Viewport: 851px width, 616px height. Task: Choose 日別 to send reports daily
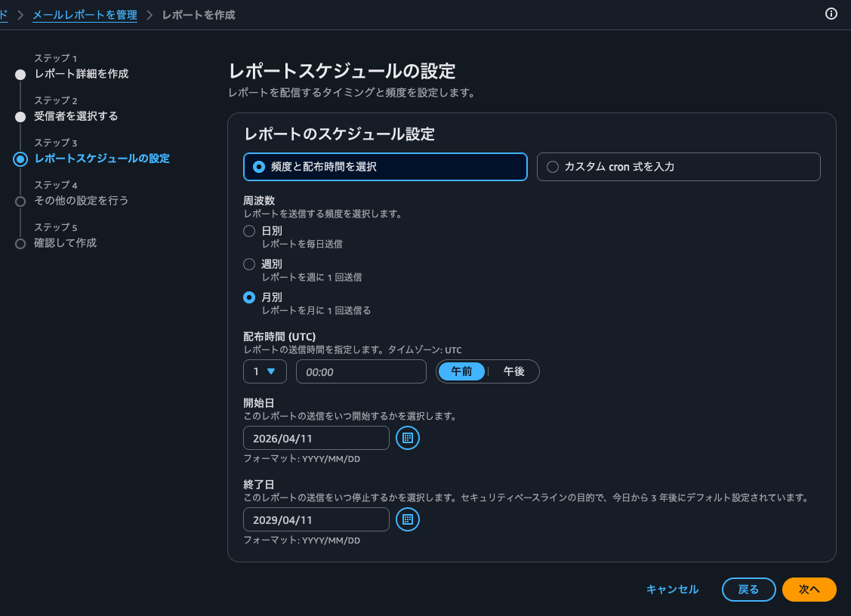(x=249, y=231)
